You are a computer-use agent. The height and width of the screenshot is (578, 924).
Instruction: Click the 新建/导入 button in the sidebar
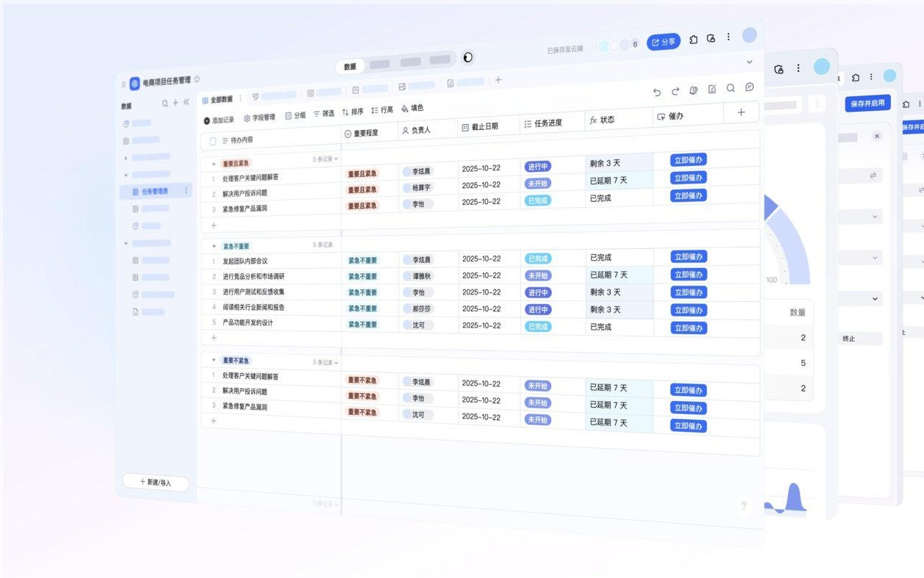pos(156,483)
